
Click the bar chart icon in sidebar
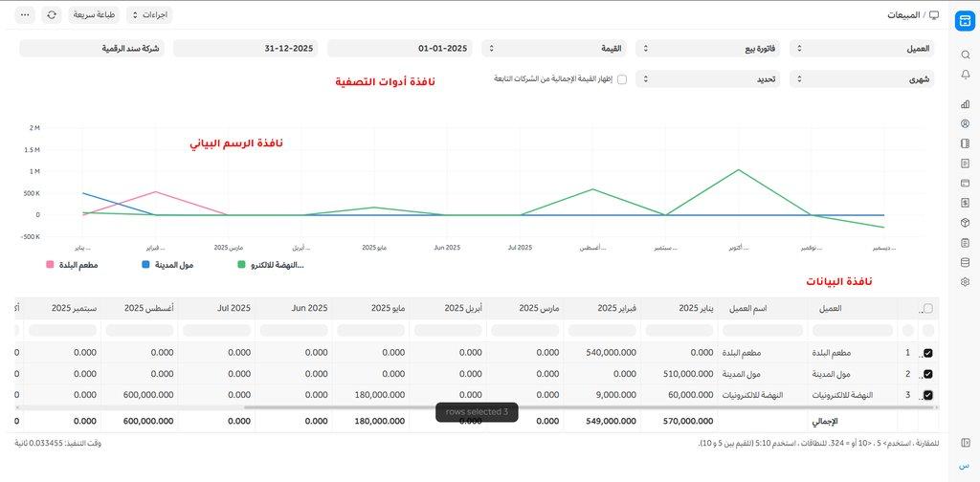coord(965,104)
